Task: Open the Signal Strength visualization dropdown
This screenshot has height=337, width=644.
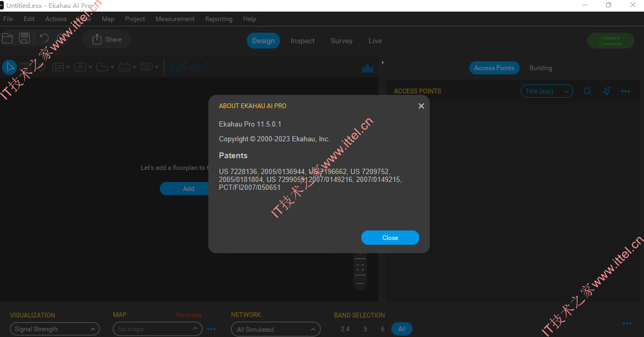Action: pos(55,329)
